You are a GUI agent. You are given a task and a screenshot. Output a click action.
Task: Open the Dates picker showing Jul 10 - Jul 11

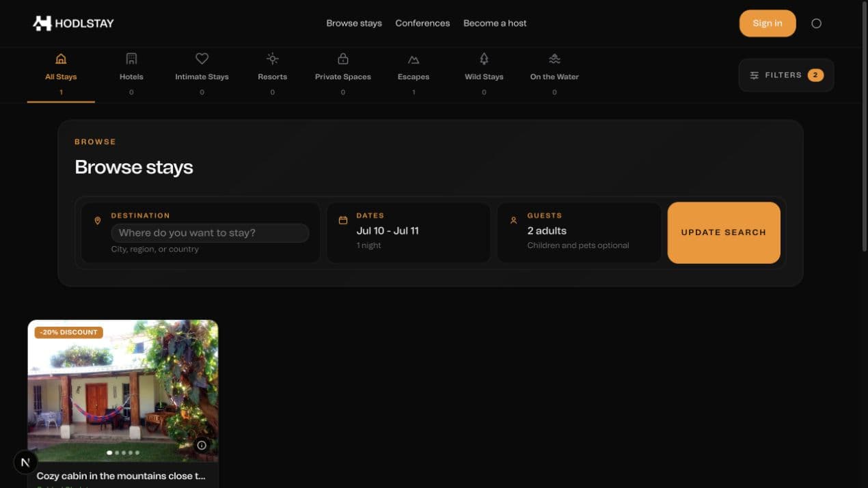click(x=409, y=232)
